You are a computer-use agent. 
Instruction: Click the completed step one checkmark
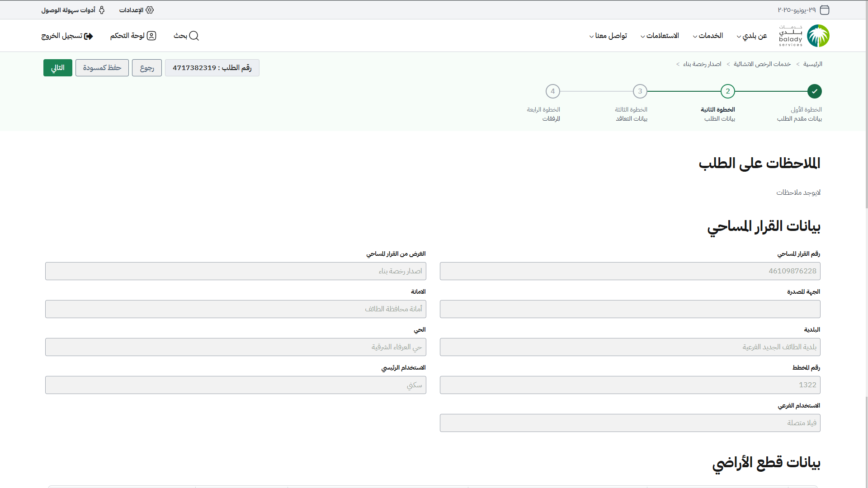[x=814, y=91]
